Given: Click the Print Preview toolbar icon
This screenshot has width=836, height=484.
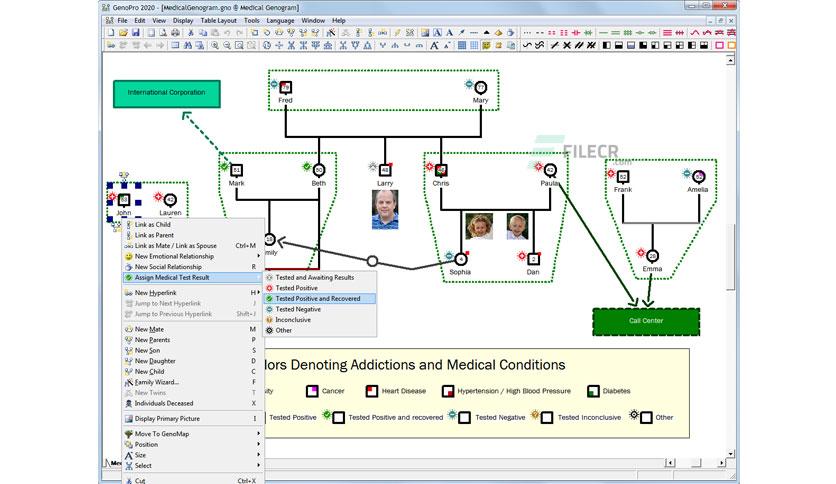Looking at the screenshot, I should [x=163, y=33].
